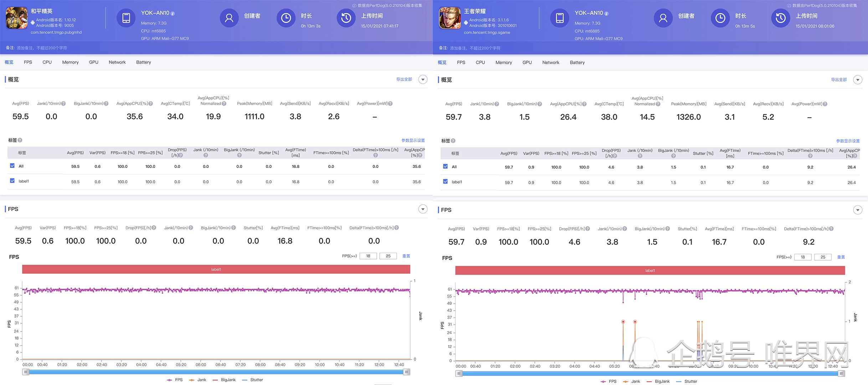868x385 pixels.
Task: Click 重置 next to FPS thresholds in right report
Action: click(841, 257)
